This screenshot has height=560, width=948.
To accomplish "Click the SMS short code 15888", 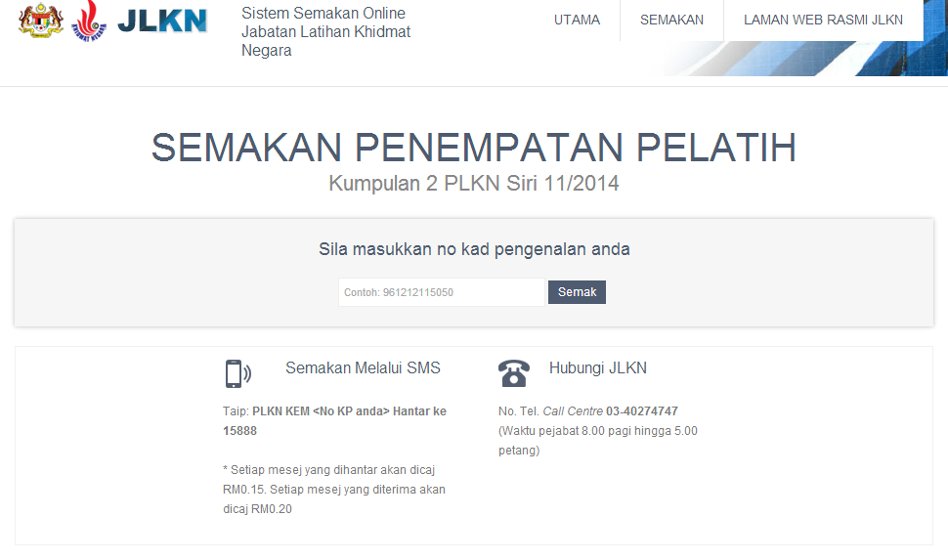I will (240, 431).
